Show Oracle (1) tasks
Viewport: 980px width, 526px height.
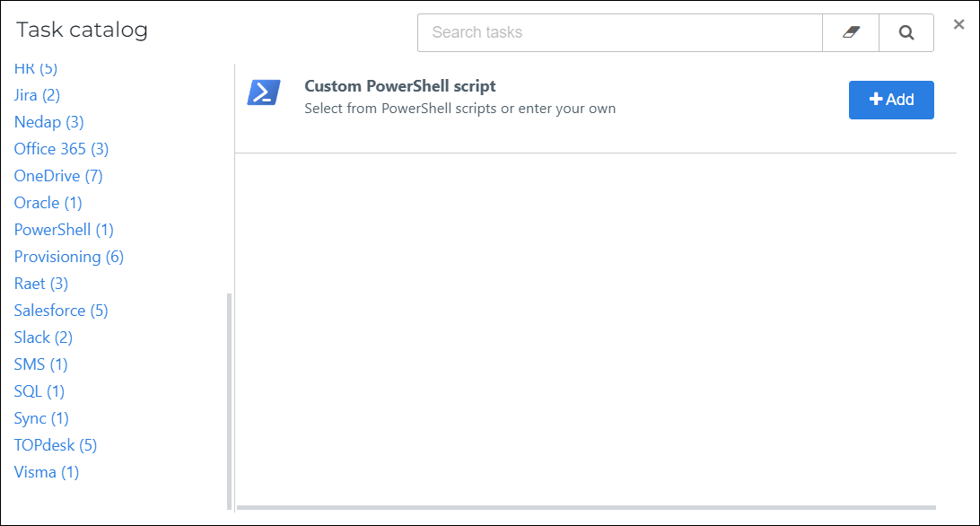click(48, 203)
